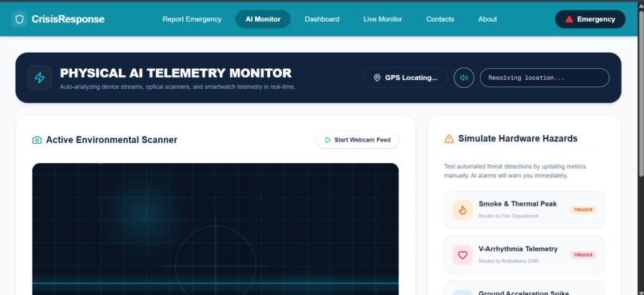Click the play icon in Start Webcam Feed
Screen dimensions: 644x295
pos(328,140)
